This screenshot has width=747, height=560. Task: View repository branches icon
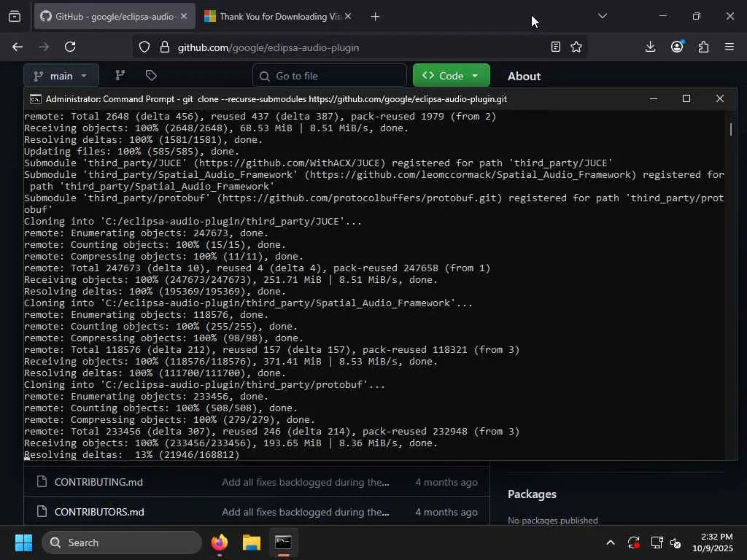(x=120, y=75)
